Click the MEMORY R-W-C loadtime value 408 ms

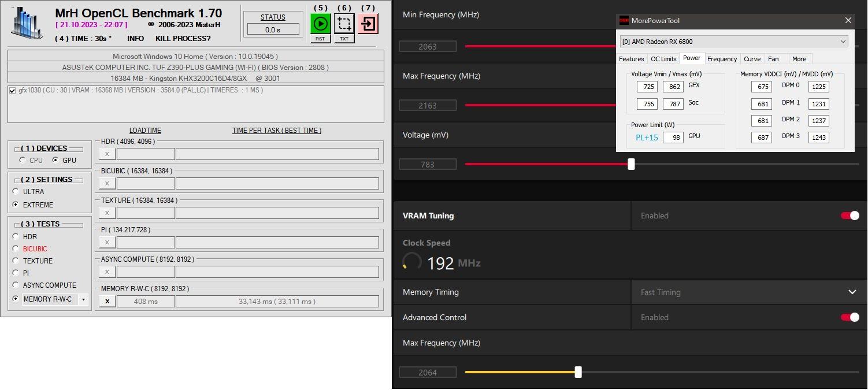click(x=146, y=301)
